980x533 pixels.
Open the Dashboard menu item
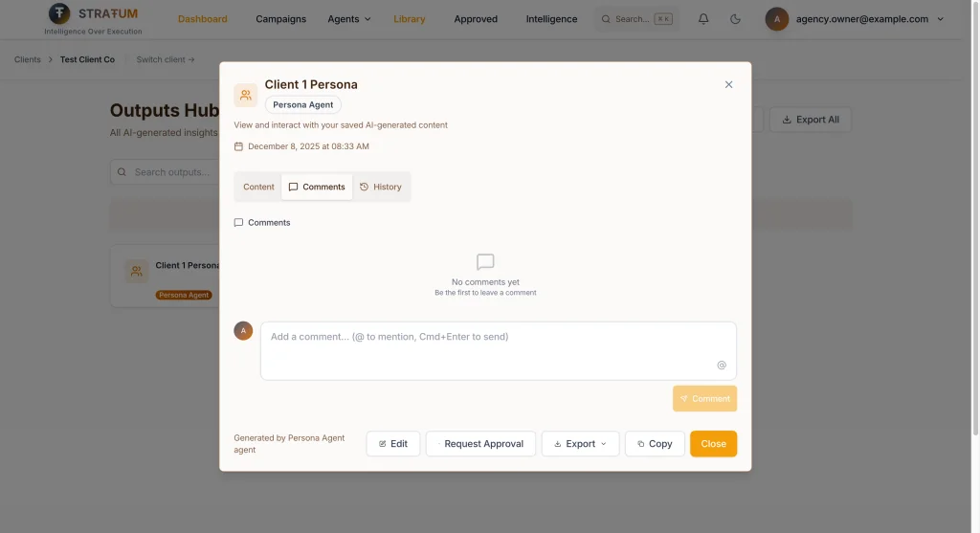tap(203, 19)
